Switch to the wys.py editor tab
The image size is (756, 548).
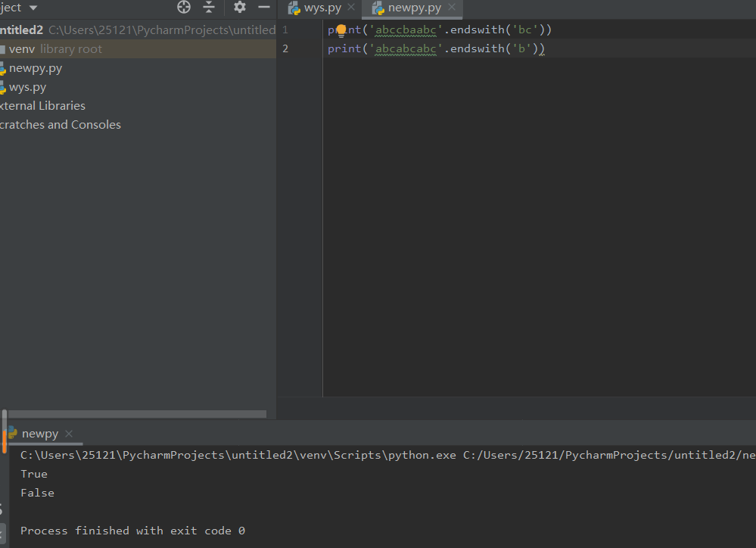pyautogui.click(x=322, y=8)
